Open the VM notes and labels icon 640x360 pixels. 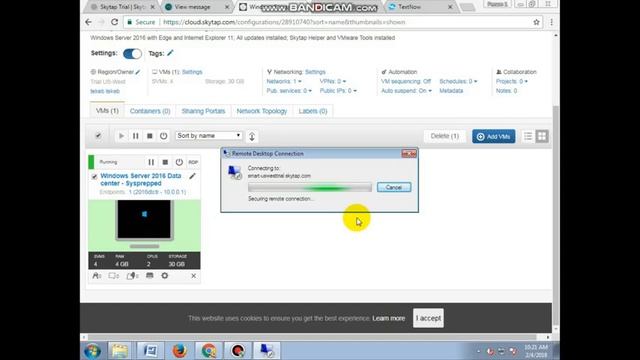click(x=133, y=276)
